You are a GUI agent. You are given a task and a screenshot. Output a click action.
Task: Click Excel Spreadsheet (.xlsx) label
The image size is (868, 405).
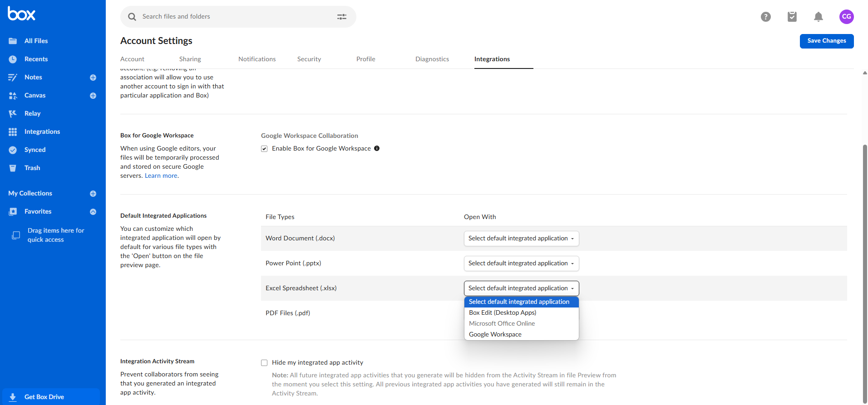click(301, 288)
